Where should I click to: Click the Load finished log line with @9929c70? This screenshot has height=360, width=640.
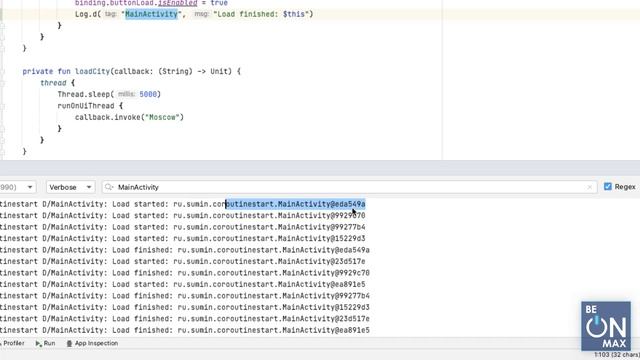pos(185,273)
